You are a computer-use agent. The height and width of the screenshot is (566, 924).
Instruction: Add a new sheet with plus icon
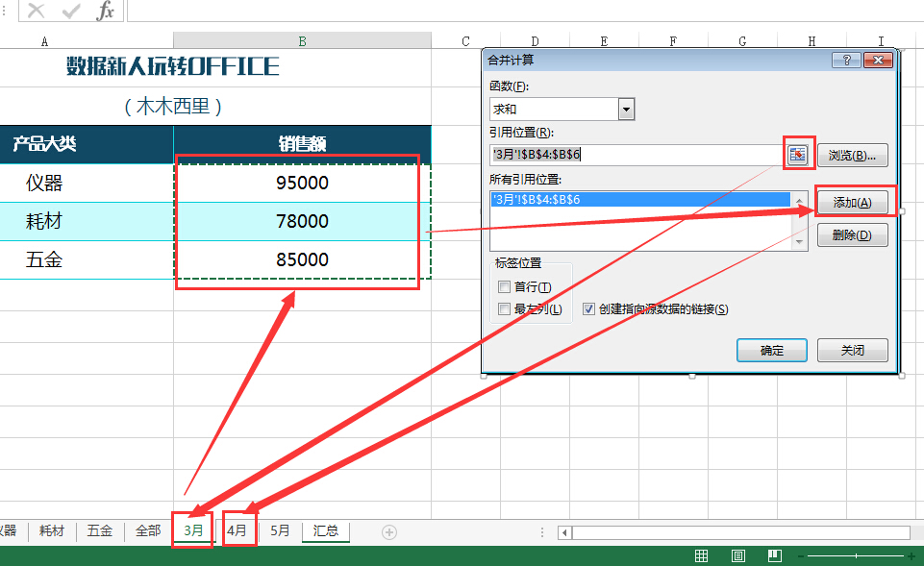pyautogui.click(x=389, y=532)
